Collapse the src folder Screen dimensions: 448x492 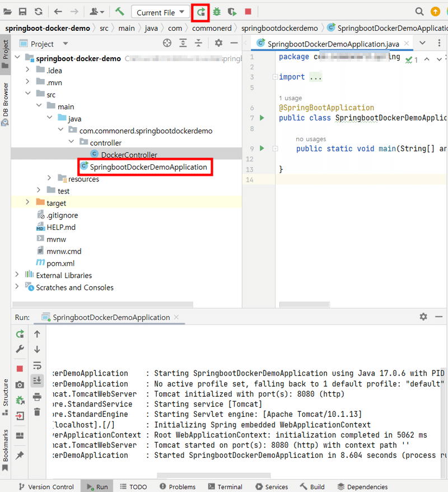(27, 93)
